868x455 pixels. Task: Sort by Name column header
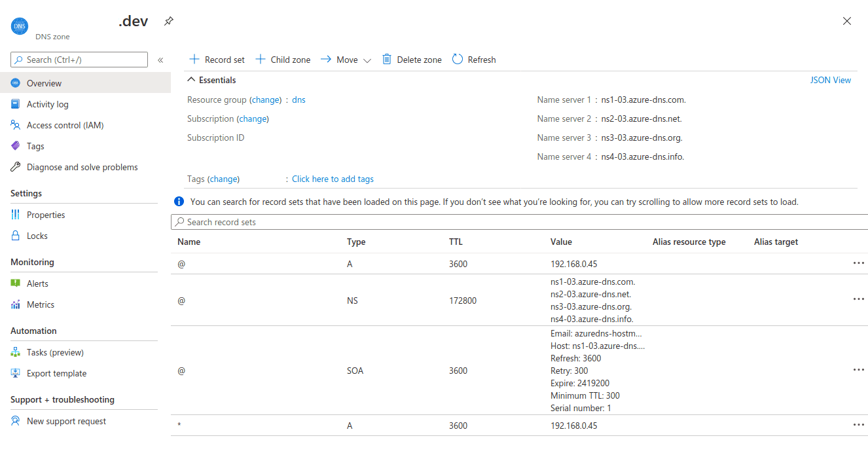click(x=189, y=242)
